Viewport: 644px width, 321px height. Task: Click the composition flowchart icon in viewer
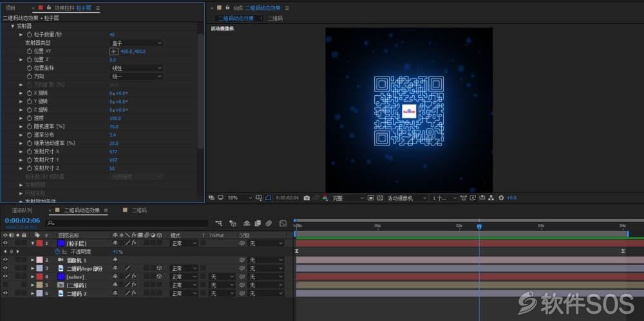tap(491, 198)
